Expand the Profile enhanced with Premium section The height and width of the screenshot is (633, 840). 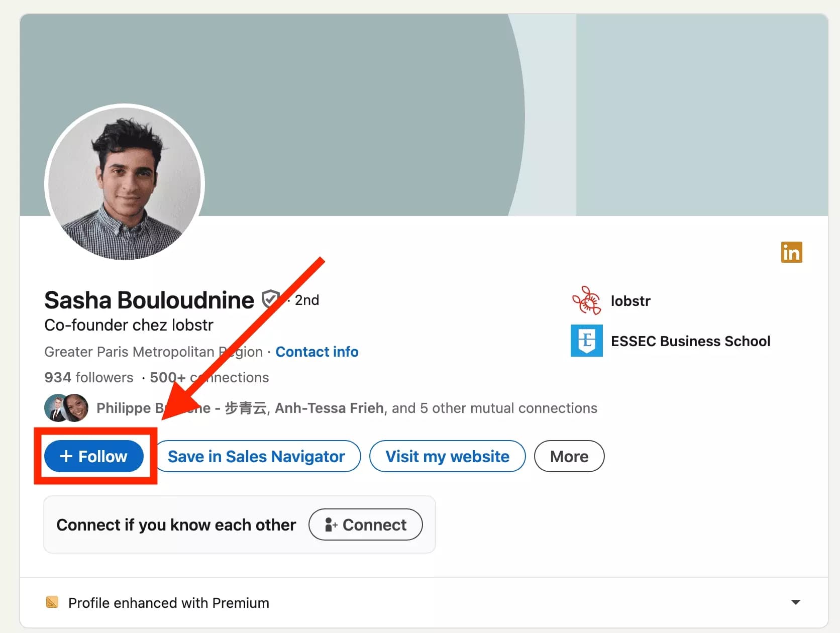point(795,601)
